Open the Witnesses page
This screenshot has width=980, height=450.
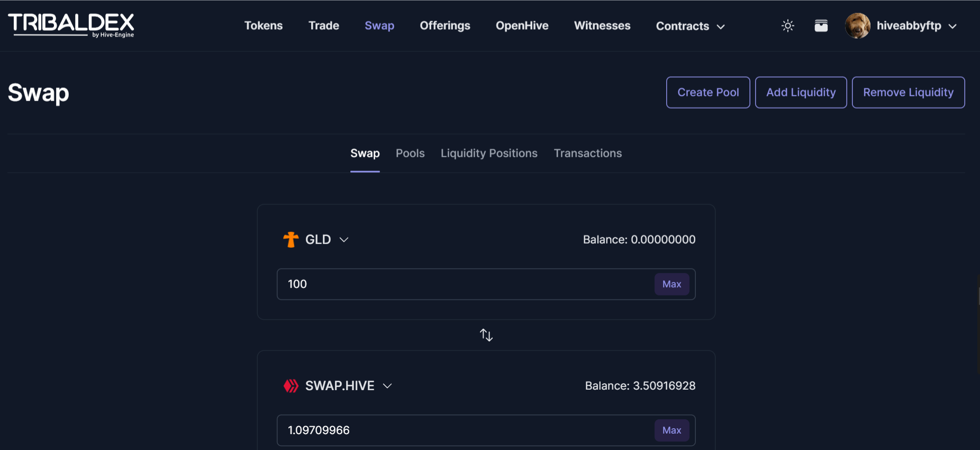pos(602,25)
